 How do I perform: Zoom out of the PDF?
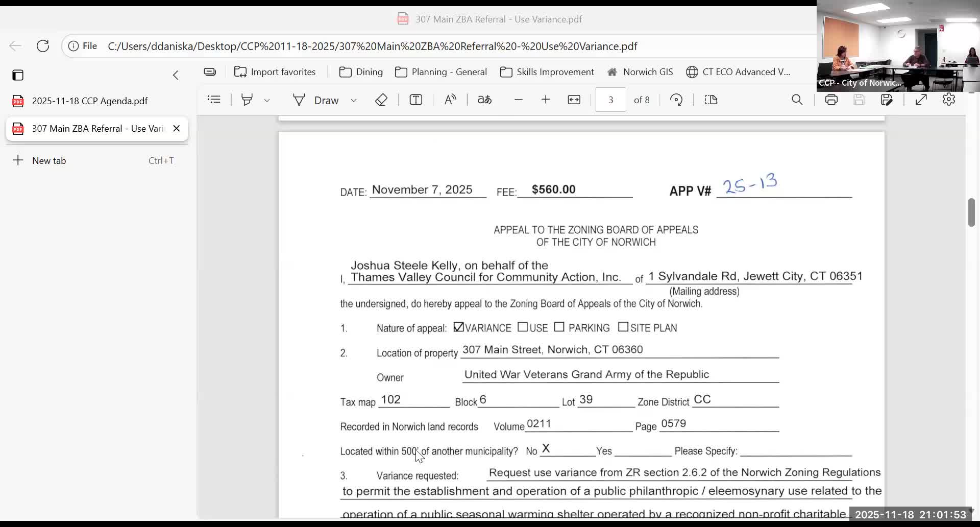tap(519, 100)
